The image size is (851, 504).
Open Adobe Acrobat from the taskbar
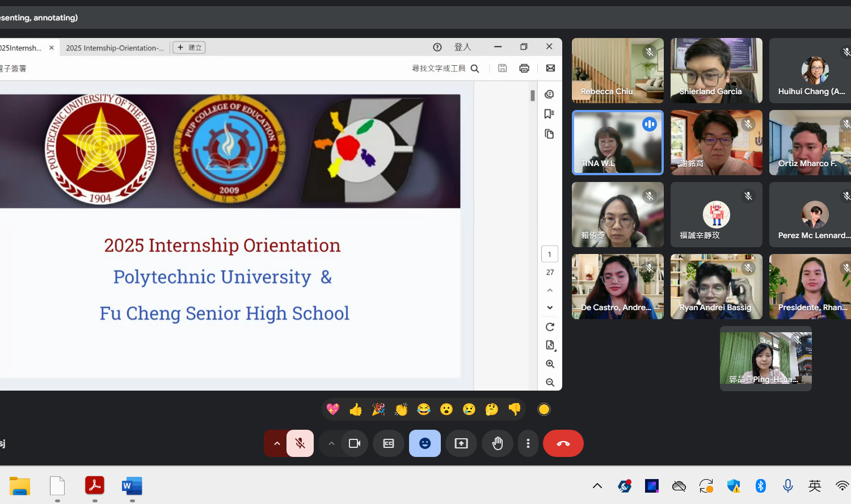pyautogui.click(x=95, y=486)
